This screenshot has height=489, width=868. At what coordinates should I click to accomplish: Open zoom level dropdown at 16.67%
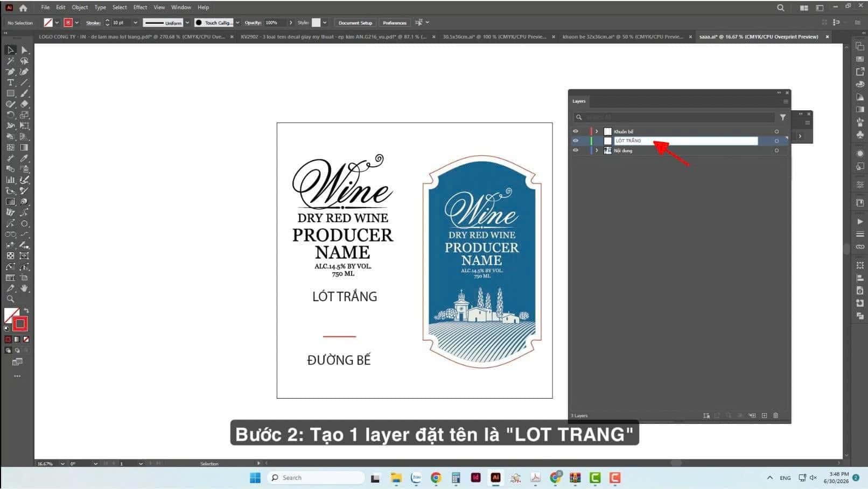pos(62,464)
